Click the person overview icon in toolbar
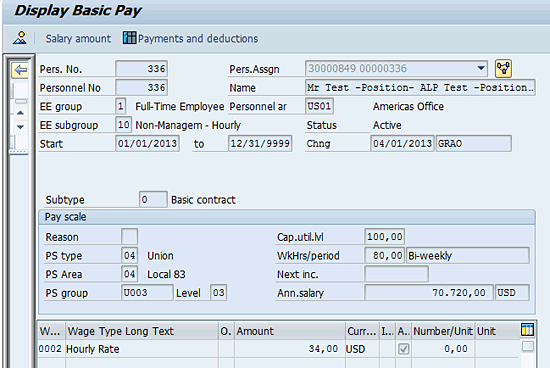 pyautogui.click(x=20, y=38)
